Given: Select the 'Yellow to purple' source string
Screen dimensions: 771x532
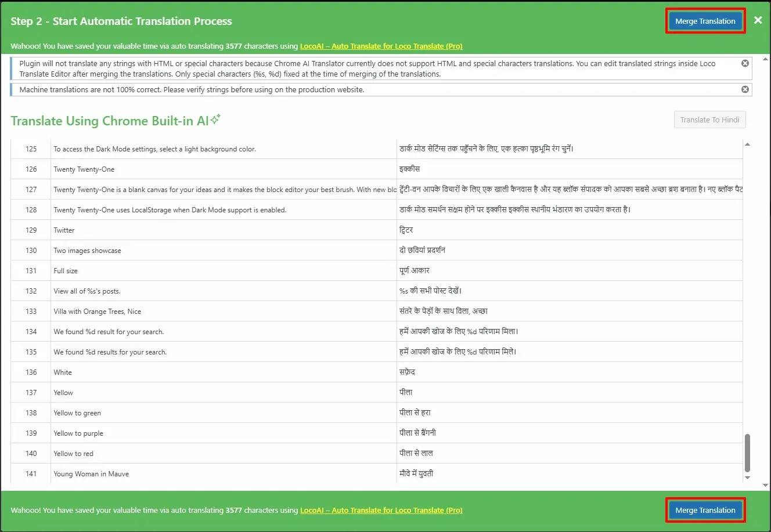Looking at the screenshot, I should (x=78, y=433).
